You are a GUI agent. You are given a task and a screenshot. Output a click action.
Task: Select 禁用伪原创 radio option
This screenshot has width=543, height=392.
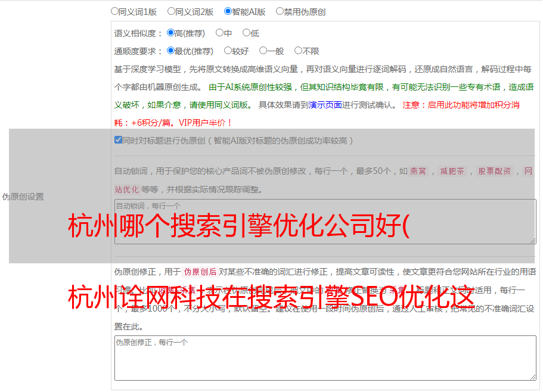point(280,11)
